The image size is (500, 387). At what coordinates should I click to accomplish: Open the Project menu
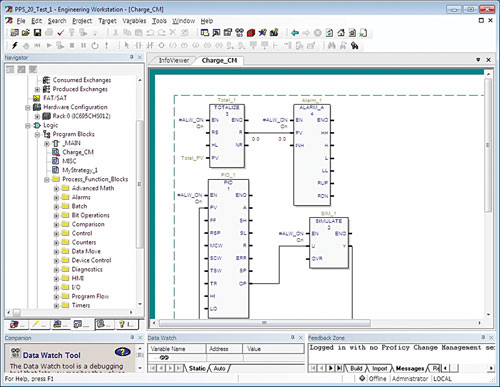click(x=82, y=21)
